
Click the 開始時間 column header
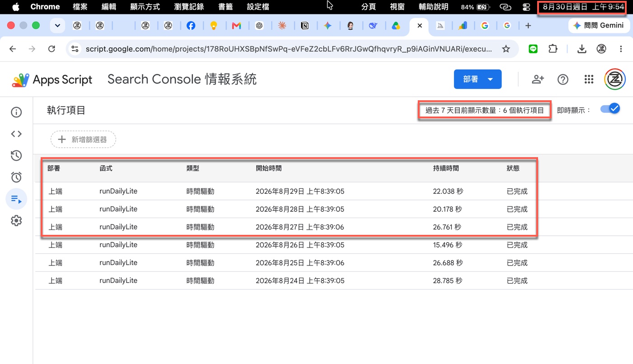click(x=269, y=168)
